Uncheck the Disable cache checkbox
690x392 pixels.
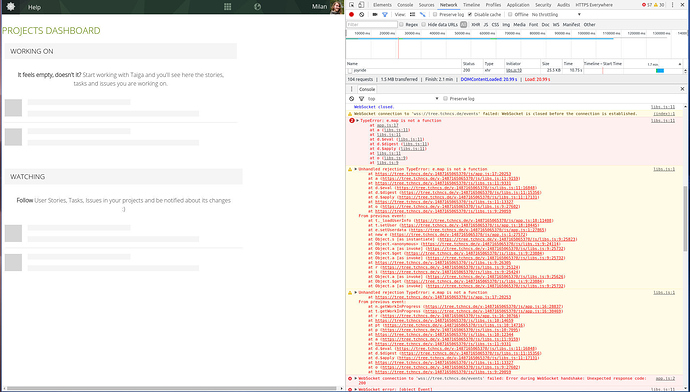[470, 15]
